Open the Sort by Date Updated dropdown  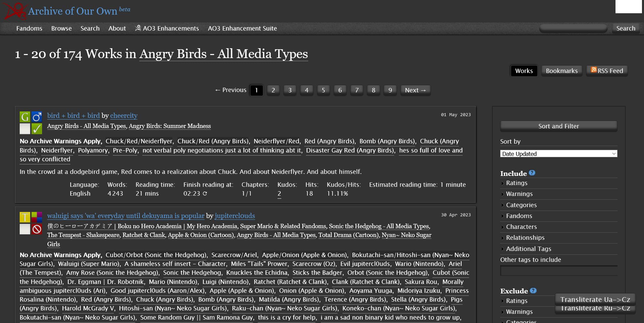[x=558, y=154]
